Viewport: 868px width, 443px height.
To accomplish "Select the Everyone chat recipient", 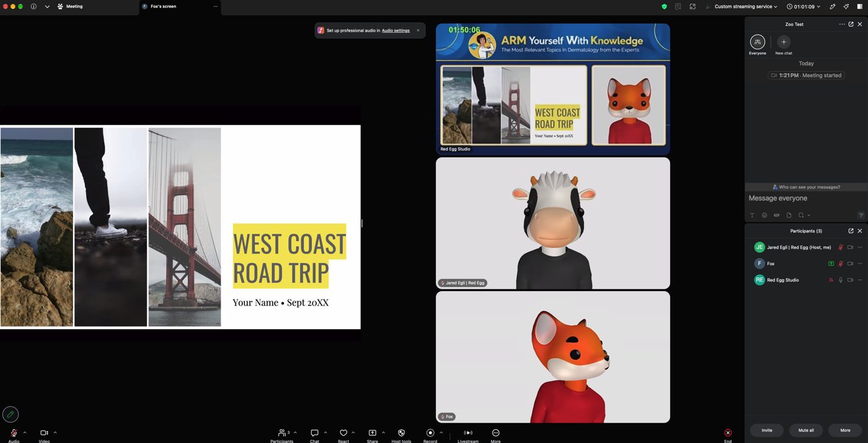I will click(x=758, y=45).
